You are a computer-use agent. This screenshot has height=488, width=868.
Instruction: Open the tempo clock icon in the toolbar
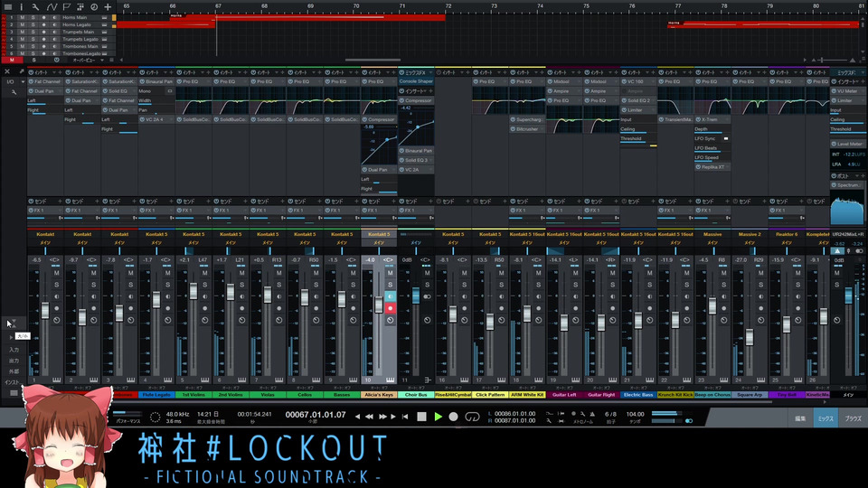pos(94,6)
